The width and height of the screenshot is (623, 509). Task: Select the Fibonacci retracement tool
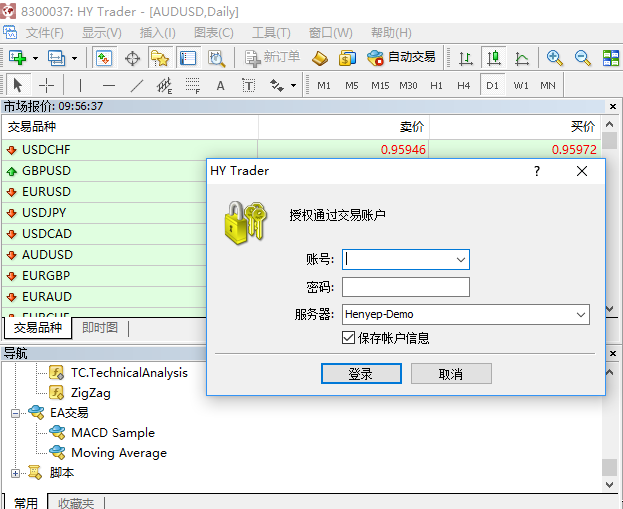click(x=193, y=85)
